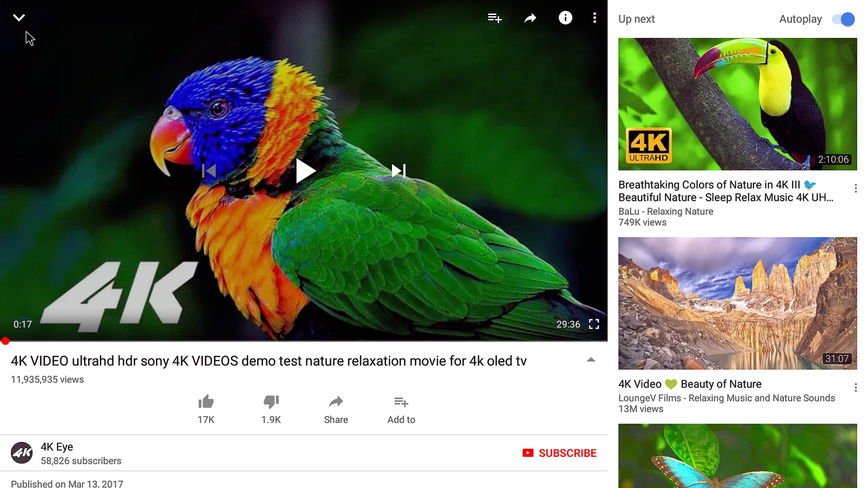Play the video with the center play button
Viewport: 868px width, 488px height.
306,171
